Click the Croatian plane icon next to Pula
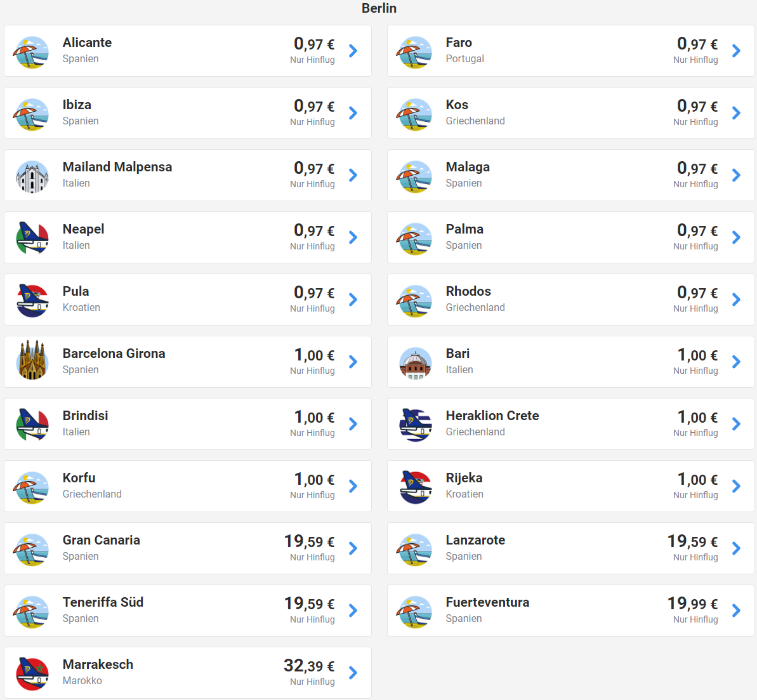The width and height of the screenshot is (757, 700). 32,301
